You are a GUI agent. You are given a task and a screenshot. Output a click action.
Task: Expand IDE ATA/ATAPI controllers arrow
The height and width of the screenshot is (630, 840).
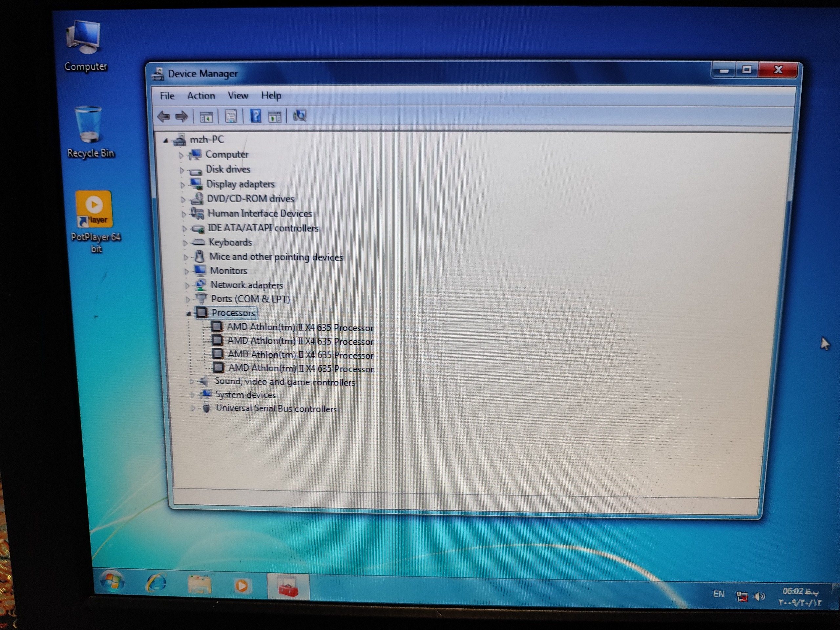pos(184,229)
